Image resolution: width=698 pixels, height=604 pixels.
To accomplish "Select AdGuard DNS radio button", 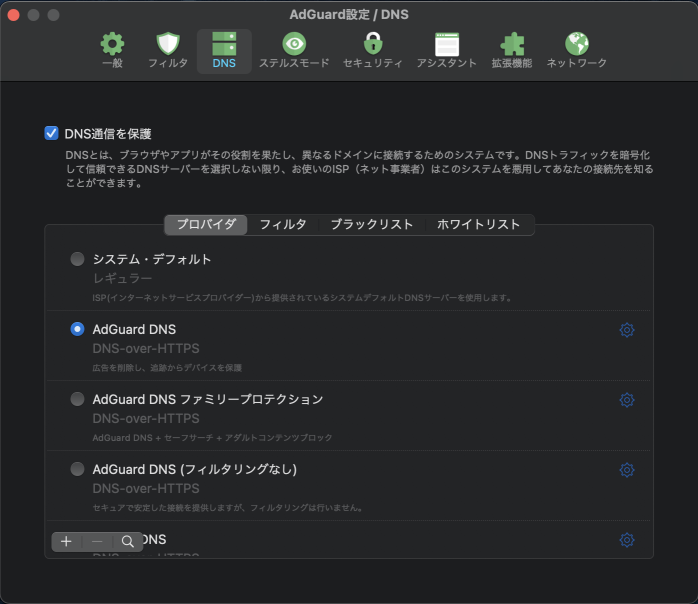I will click(x=77, y=329).
